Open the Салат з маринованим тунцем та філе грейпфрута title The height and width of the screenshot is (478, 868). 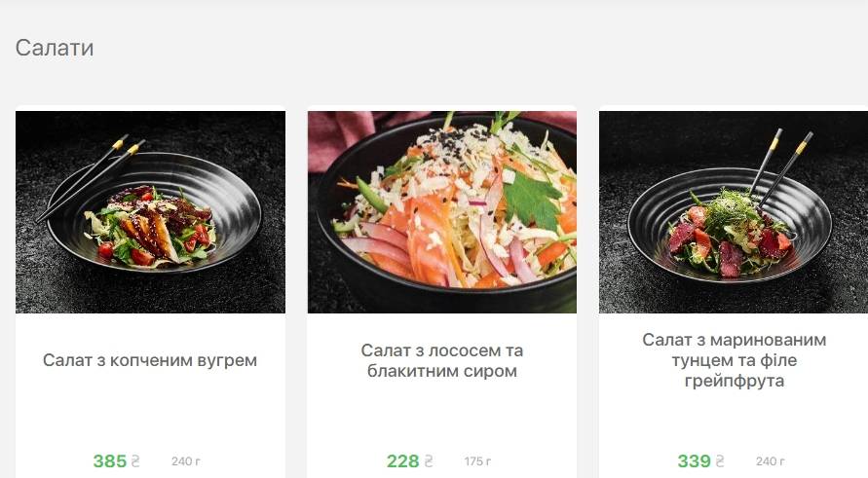(x=734, y=360)
